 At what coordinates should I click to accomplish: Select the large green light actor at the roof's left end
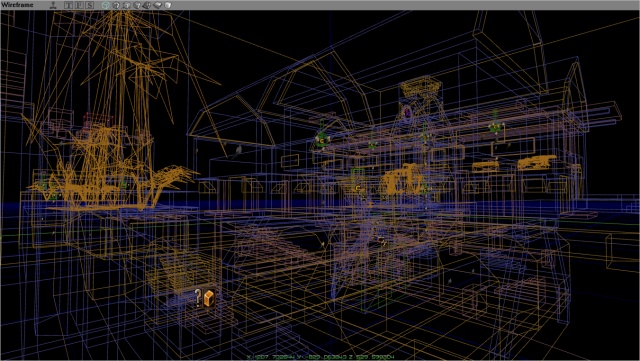pos(322,140)
